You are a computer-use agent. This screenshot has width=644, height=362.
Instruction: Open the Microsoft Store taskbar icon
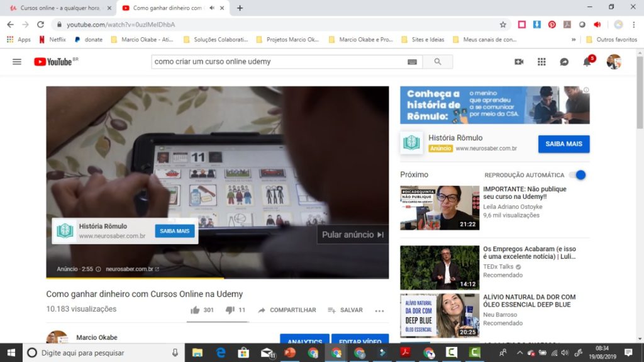click(243, 353)
